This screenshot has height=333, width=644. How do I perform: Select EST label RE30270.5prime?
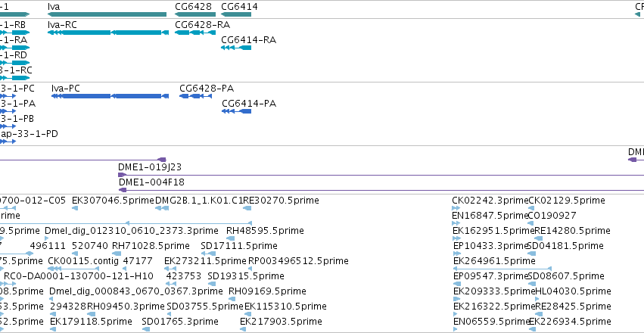(x=282, y=201)
